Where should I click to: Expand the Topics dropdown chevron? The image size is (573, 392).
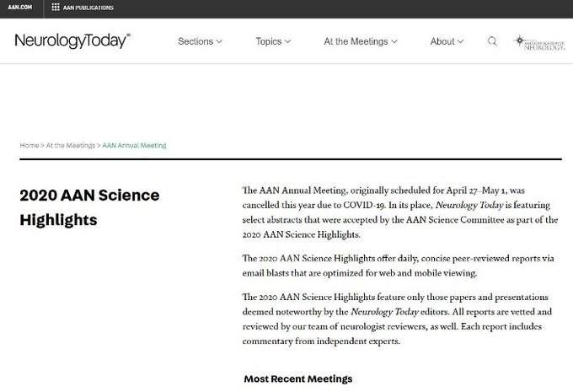click(x=287, y=41)
